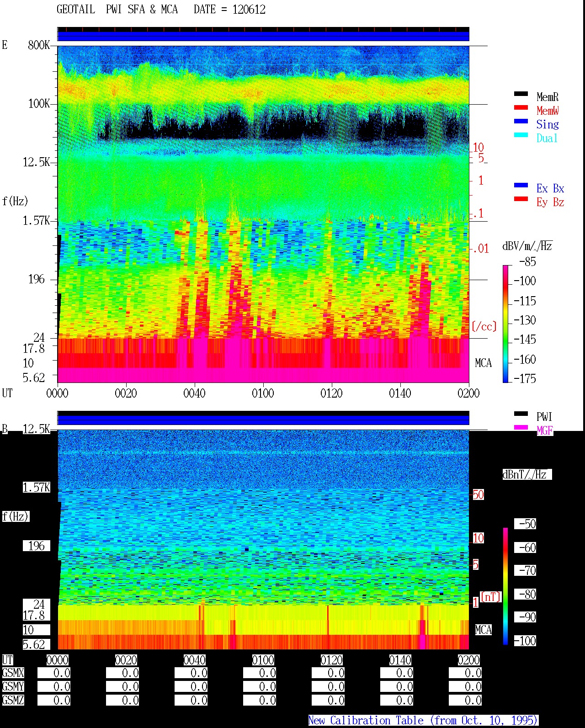
Task: Select the blue Ex Bx legend swatch
Action: (521, 186)
